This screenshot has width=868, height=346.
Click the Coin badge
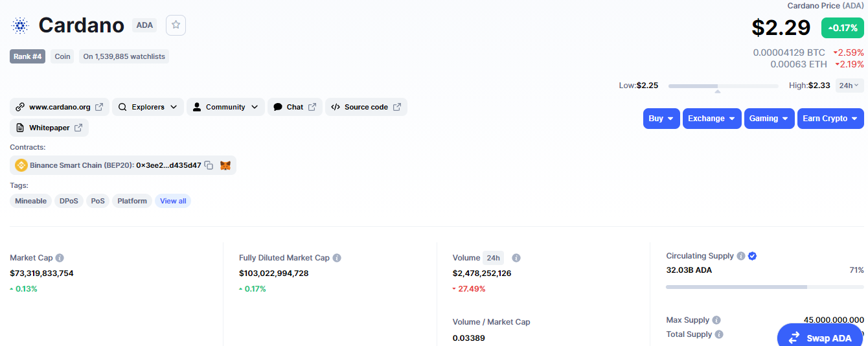(x=62, y=56)
